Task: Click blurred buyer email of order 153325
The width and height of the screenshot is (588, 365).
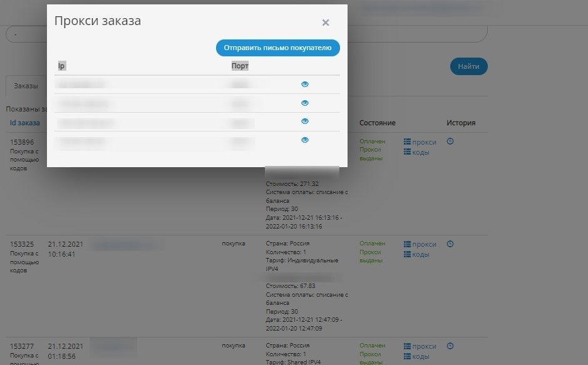Action: tap(126, 245)
